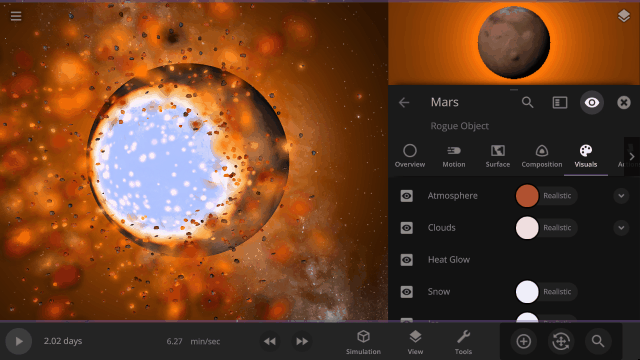Switch to the Surface tab
This screenshot has height=360, width=640.
[498, 156]
